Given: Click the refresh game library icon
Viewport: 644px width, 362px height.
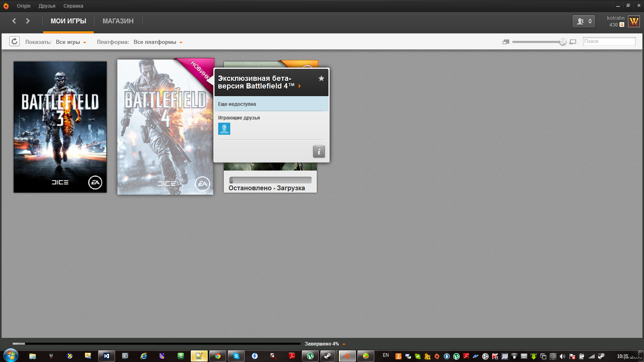Looking at the screenshot, I should [x=14, y=41].
